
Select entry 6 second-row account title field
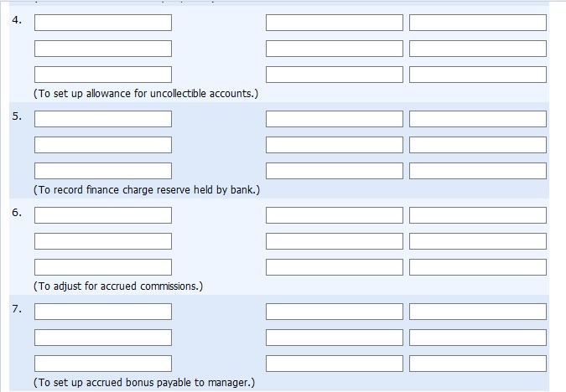click(x=103, y=241)
